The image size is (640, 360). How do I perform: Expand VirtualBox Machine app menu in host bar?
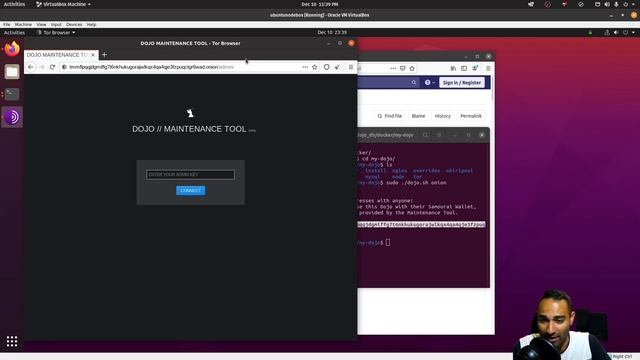click(63, 4)
